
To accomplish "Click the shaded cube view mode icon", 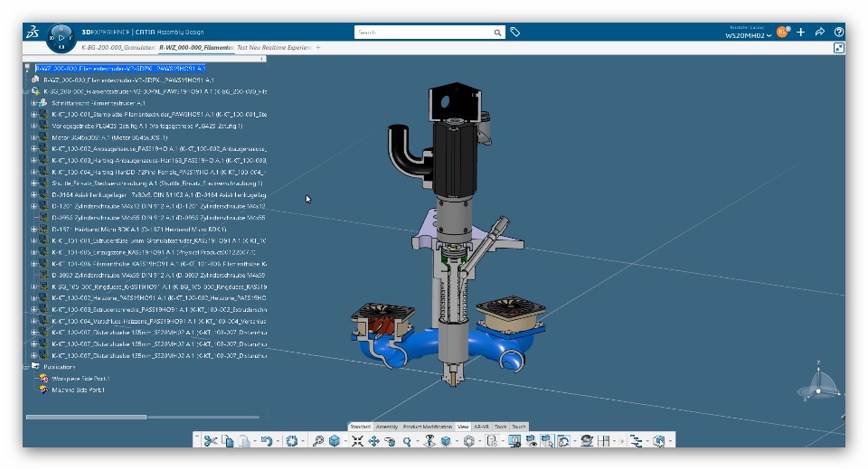I will (x=446, y=441).
